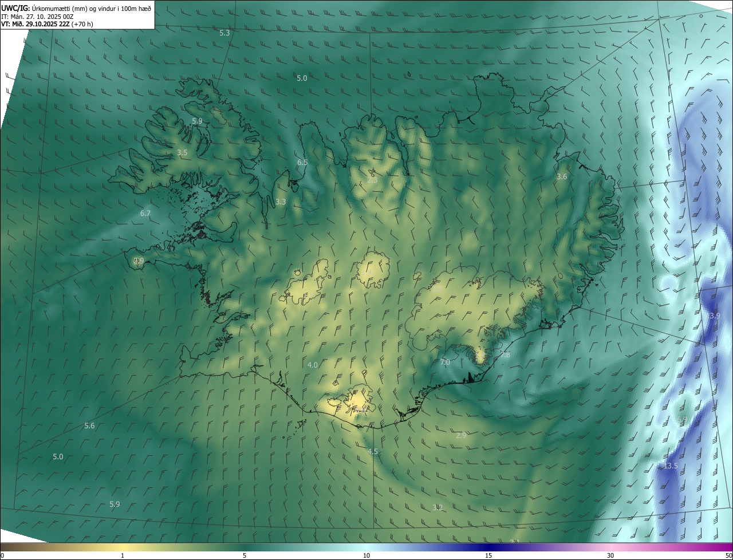The height and width of the screenshot is (560, 733).
Task: Click the '10' tick on the color scale
Action: (x=366, y=556)
